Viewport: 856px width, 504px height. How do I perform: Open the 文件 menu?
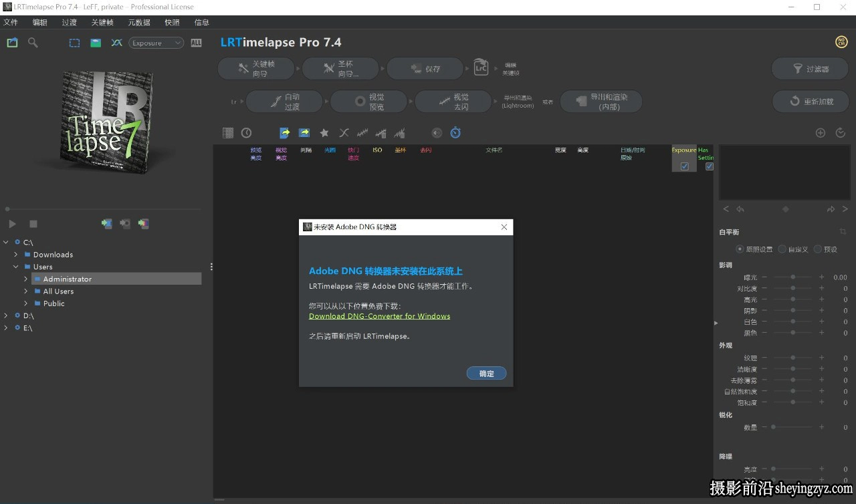point(11,22)
